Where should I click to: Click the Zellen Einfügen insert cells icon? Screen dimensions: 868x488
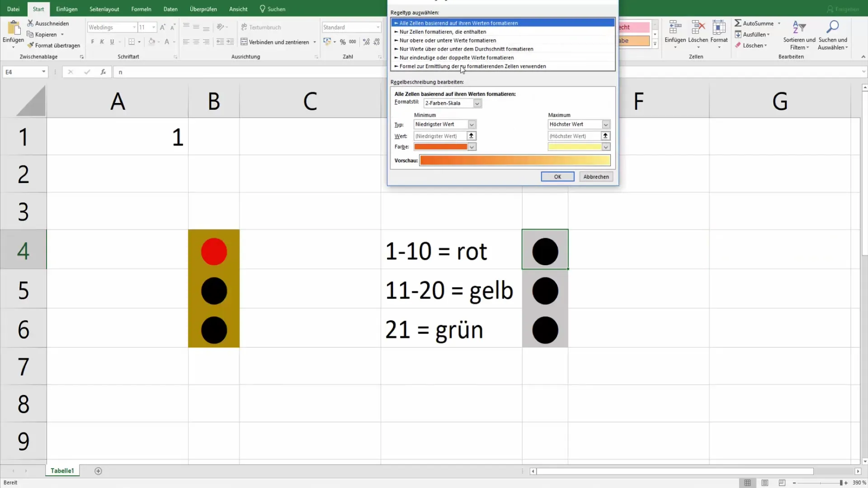click(675, 28)
